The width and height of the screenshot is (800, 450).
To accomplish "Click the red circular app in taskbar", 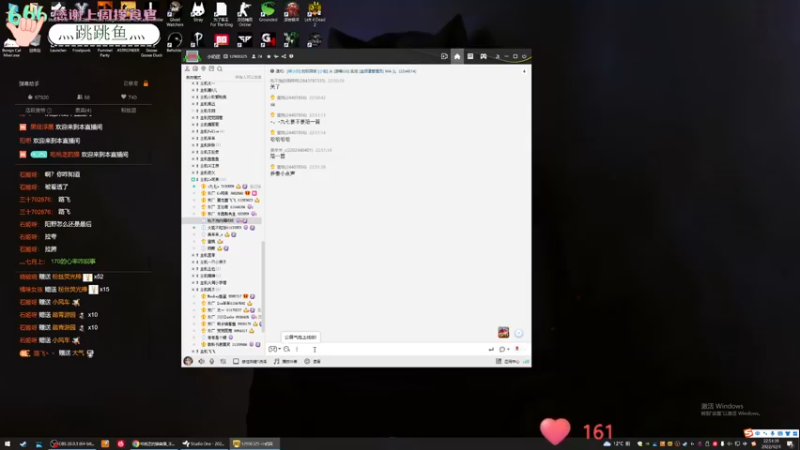I will pyautogui.click(x=121, y=444).
